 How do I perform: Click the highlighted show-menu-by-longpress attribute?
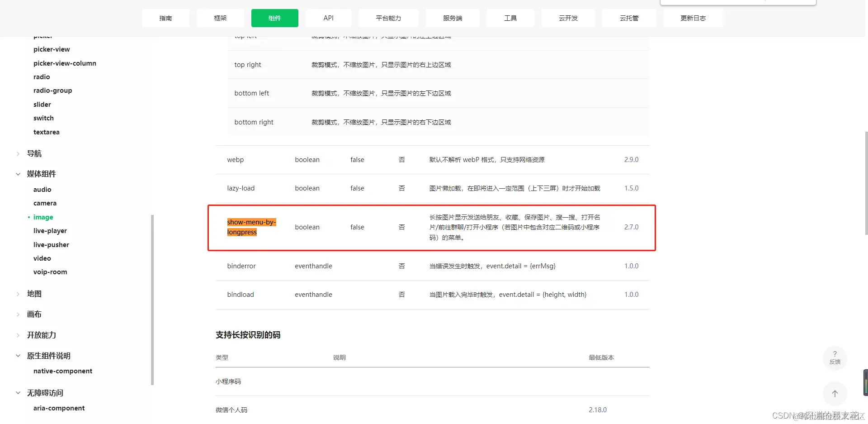point(251,227)
